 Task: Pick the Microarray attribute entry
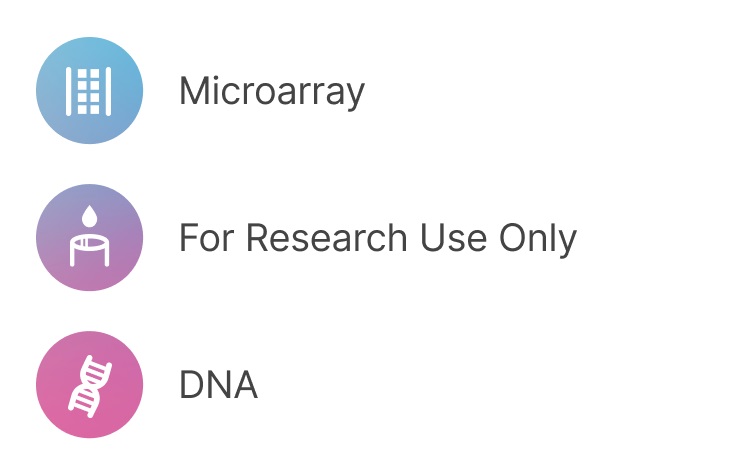click(271, 92)
